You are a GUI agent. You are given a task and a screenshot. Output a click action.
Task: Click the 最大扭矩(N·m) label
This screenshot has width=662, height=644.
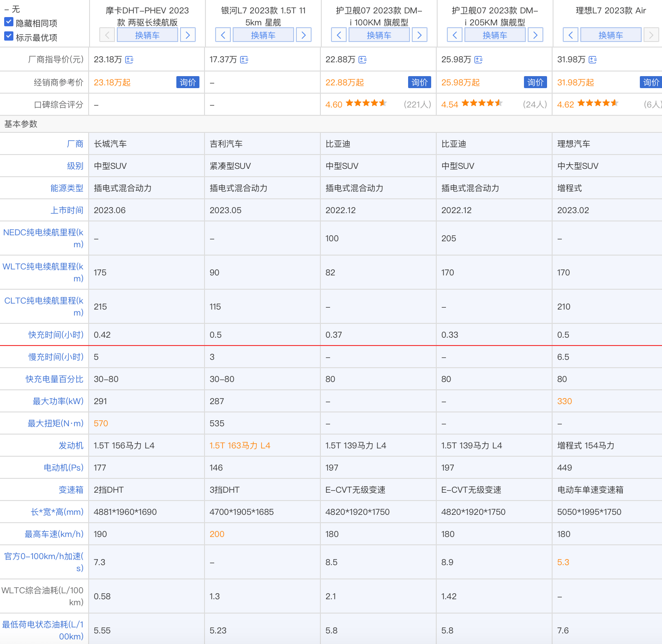point(56,423)
